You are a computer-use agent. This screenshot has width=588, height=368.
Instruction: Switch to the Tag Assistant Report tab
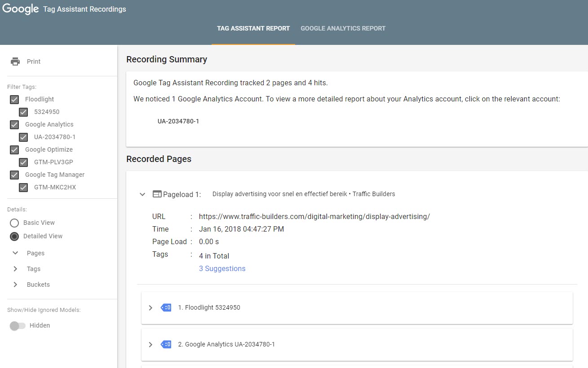click(x=253, y=28)
